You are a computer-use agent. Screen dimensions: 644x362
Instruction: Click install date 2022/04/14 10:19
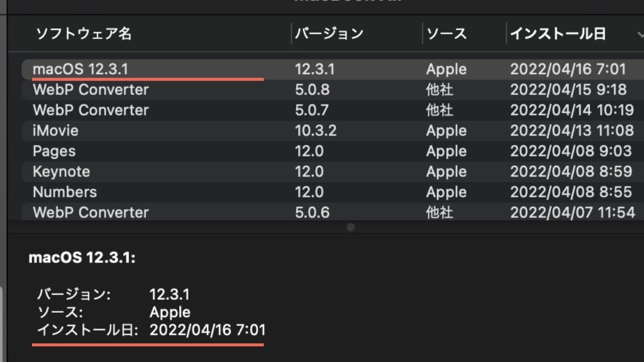[572, 110]
